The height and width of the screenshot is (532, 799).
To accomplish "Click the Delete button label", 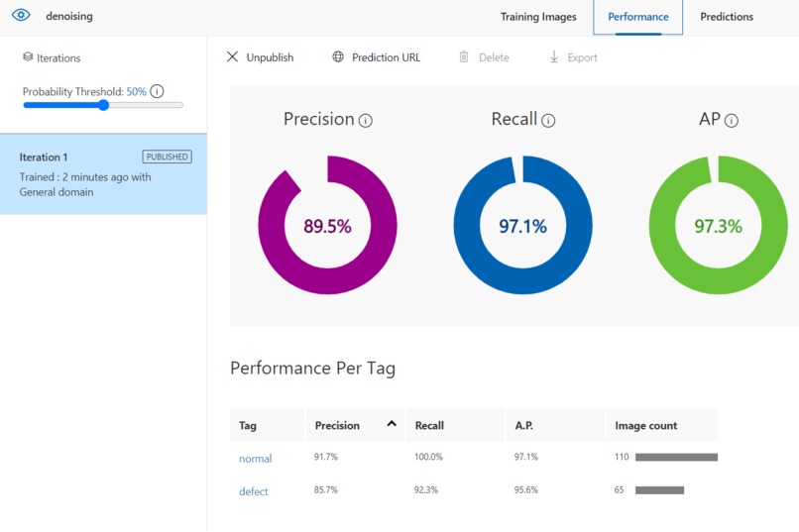I will [x=494, y=57].
